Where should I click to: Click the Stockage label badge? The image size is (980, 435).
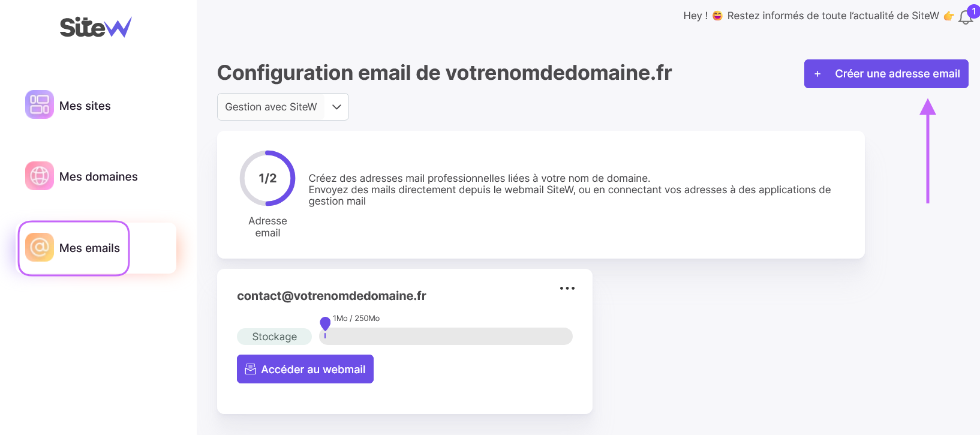pos(274,337)
